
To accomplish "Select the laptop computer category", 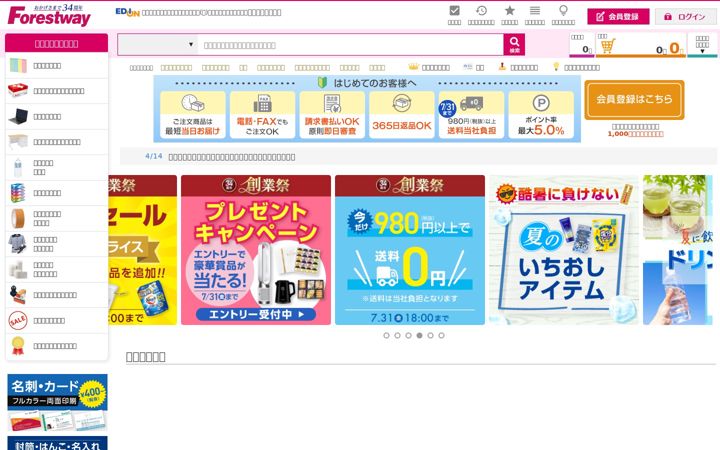I will [18, 117].
